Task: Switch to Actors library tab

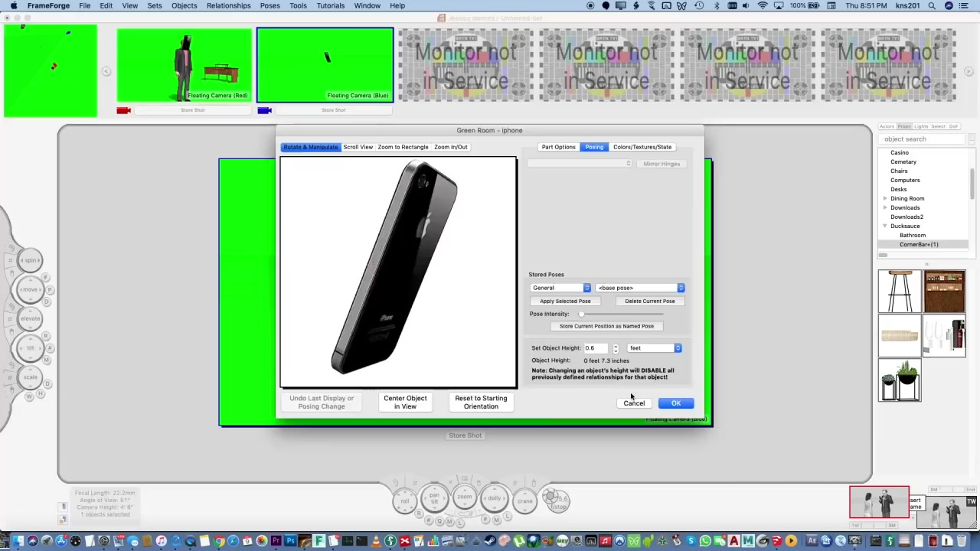Action: click(x=887, y=126)
